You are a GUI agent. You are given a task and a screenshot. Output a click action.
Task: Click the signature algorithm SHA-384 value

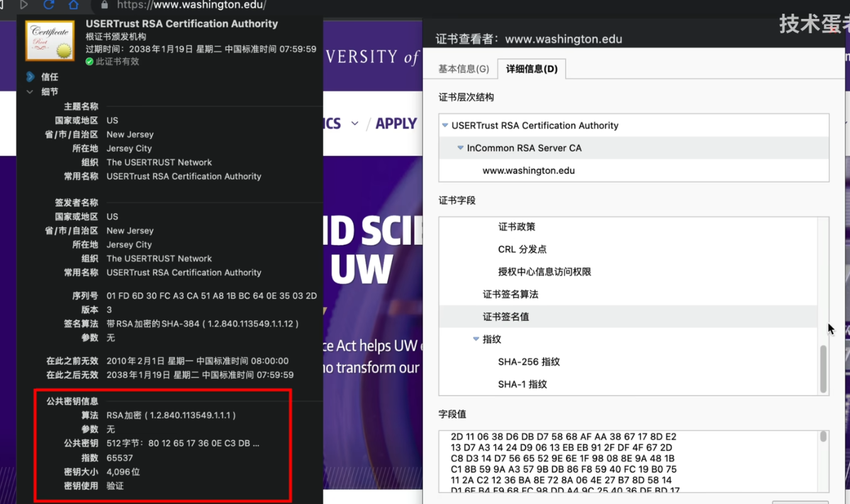(x=203, y=323)
